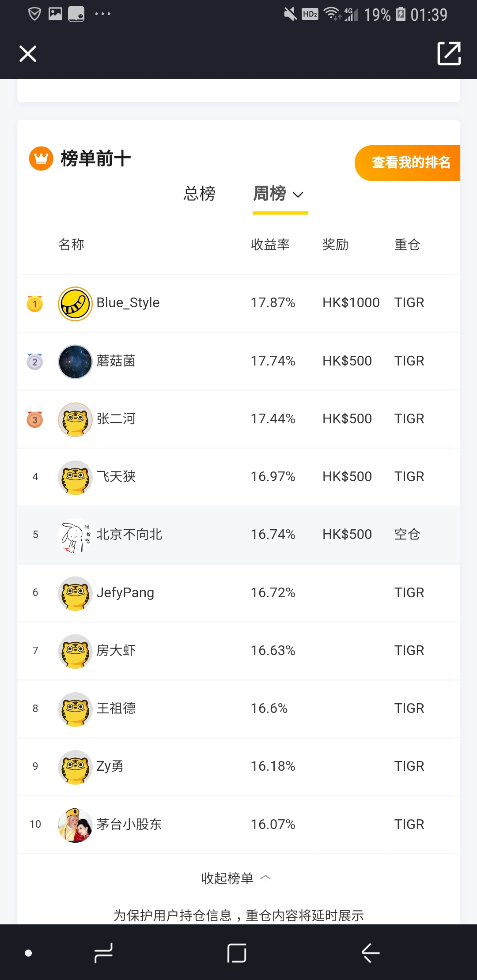
Task: Open Blue_Style's tiger avatar
Action: point(75,304)
